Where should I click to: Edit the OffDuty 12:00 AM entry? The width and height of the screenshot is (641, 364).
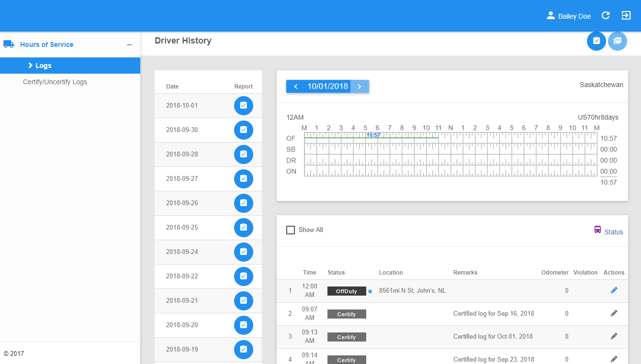click(x=614, y=290)
